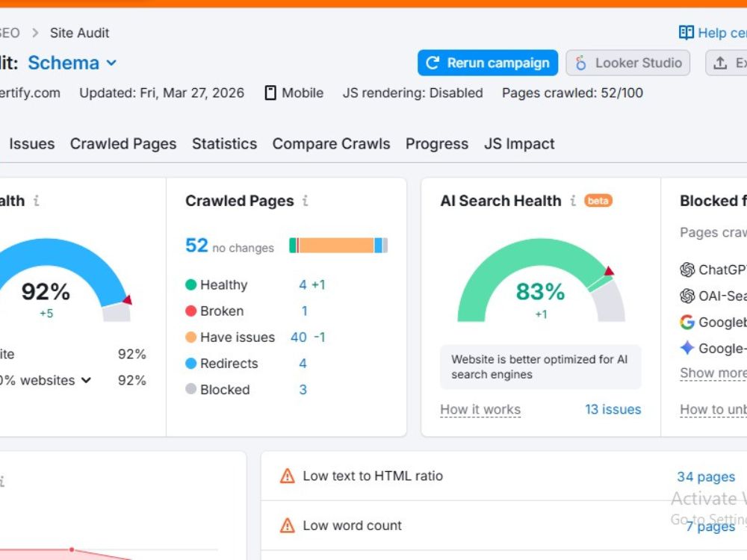Image resolution: width=747 pixels, height=560 pixels.
Task: Click the Rerun campaign button
Action: [x=488, y=63]
